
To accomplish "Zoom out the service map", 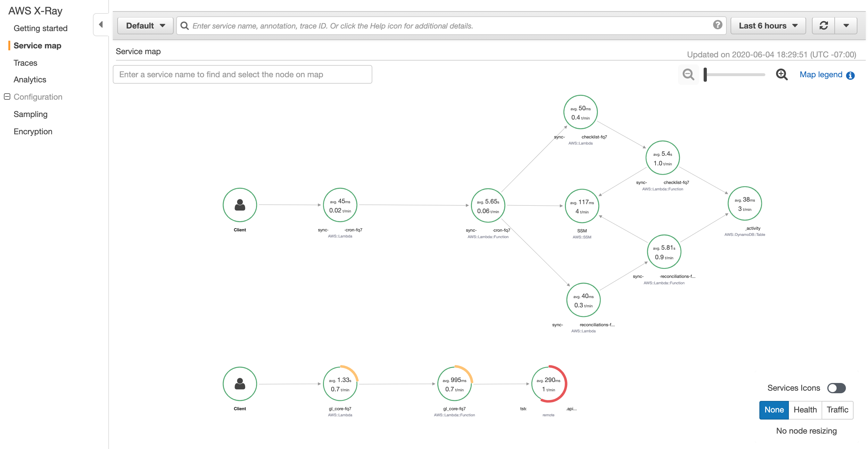I will (688, 74).
